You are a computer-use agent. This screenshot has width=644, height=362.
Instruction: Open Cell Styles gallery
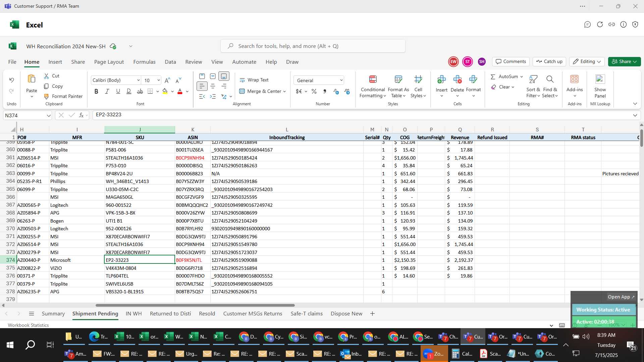coord(418,86)
